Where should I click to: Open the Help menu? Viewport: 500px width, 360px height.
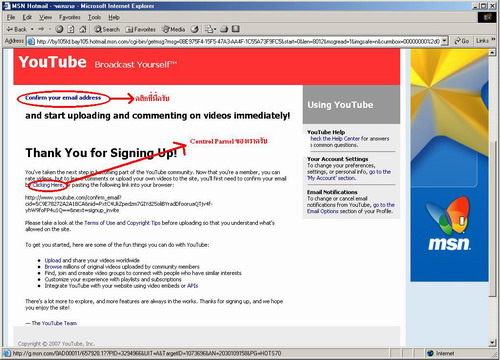114,17
